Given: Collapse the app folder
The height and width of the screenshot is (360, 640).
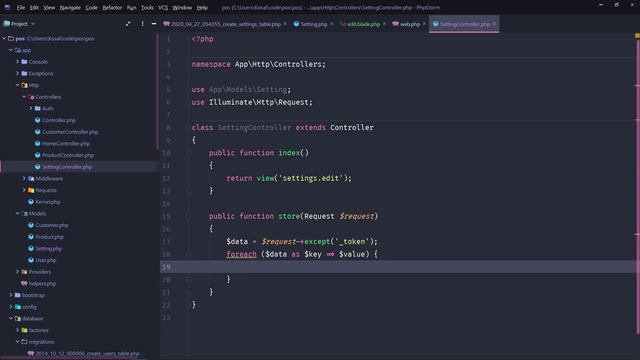Looking at the screenshot, I should click(11, 50).
